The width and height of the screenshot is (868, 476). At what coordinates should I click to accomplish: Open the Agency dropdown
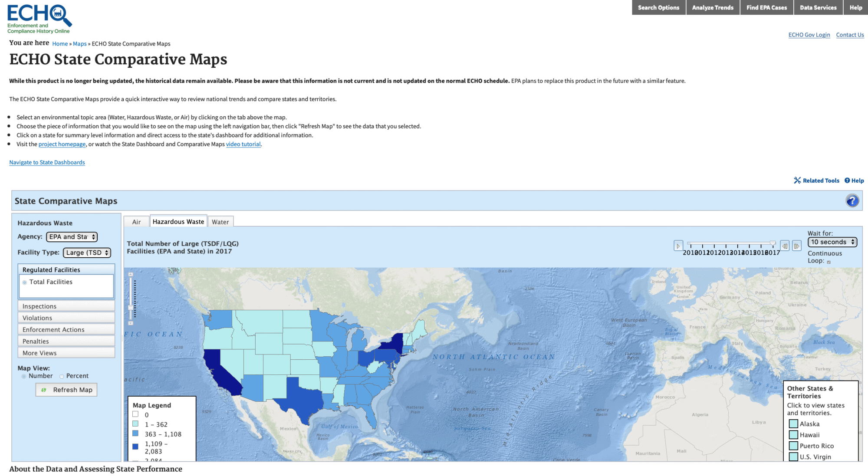click(72, 237)
